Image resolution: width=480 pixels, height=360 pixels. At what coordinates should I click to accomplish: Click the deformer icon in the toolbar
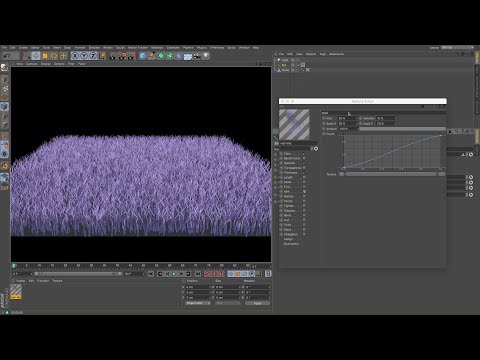click(179, 56)
